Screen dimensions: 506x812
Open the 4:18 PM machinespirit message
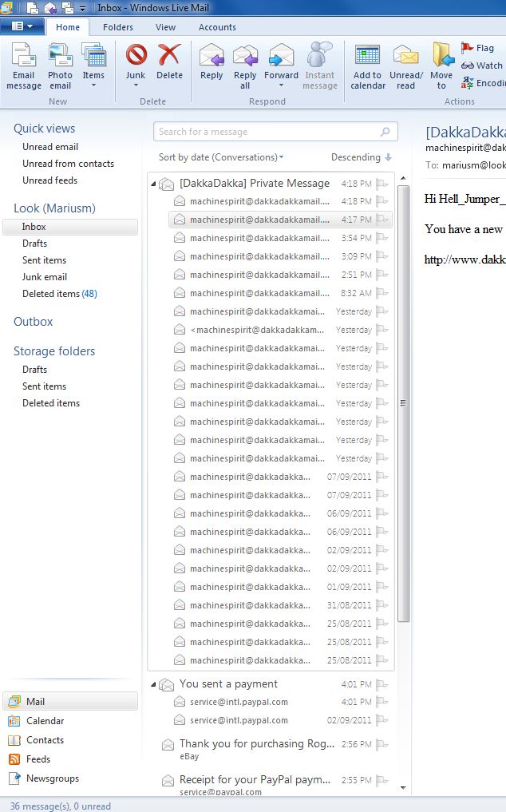tap(280, 201)
